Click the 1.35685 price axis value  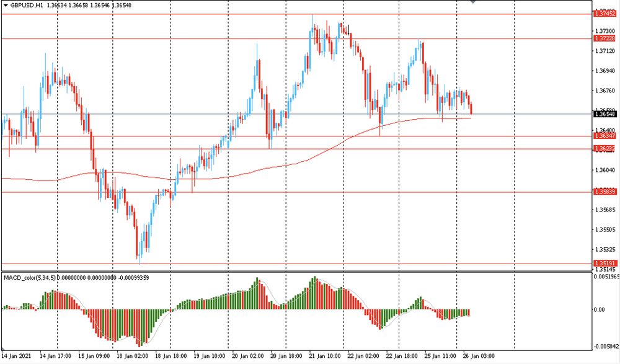click(x=605, y=210)
